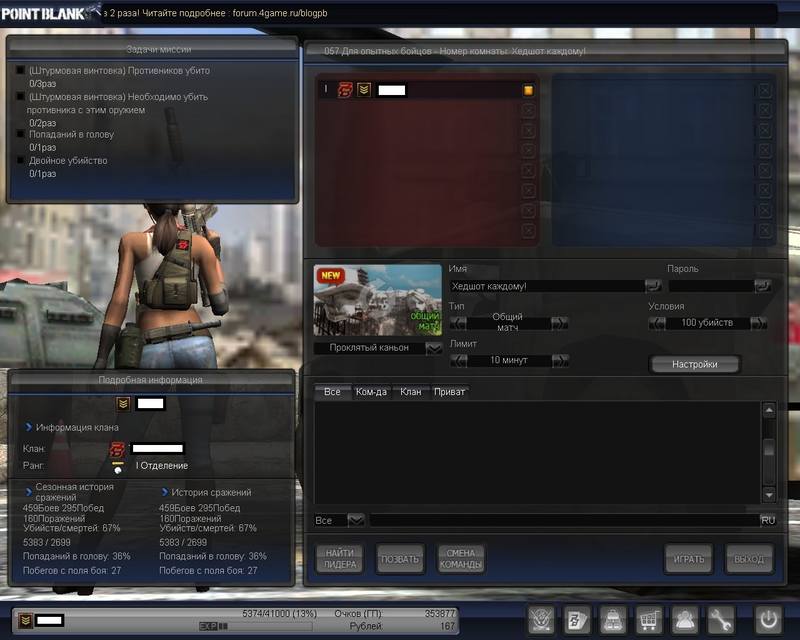
Task: Click the Point Blank logo
Action: pos(51,13)
